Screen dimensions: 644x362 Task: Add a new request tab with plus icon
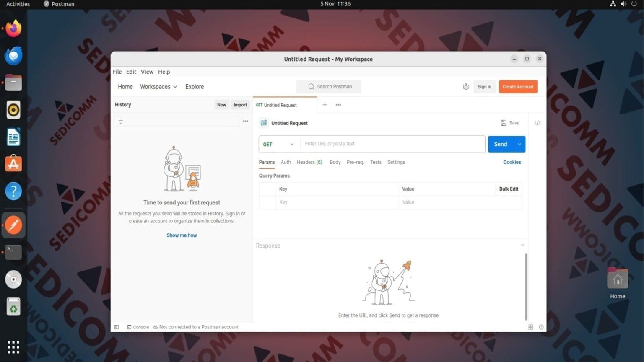[325, 105]
